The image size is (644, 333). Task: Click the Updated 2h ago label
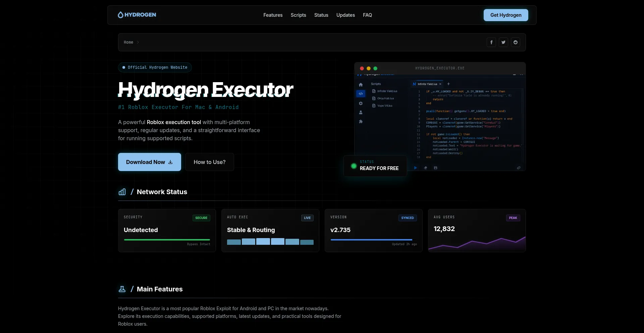404,244
